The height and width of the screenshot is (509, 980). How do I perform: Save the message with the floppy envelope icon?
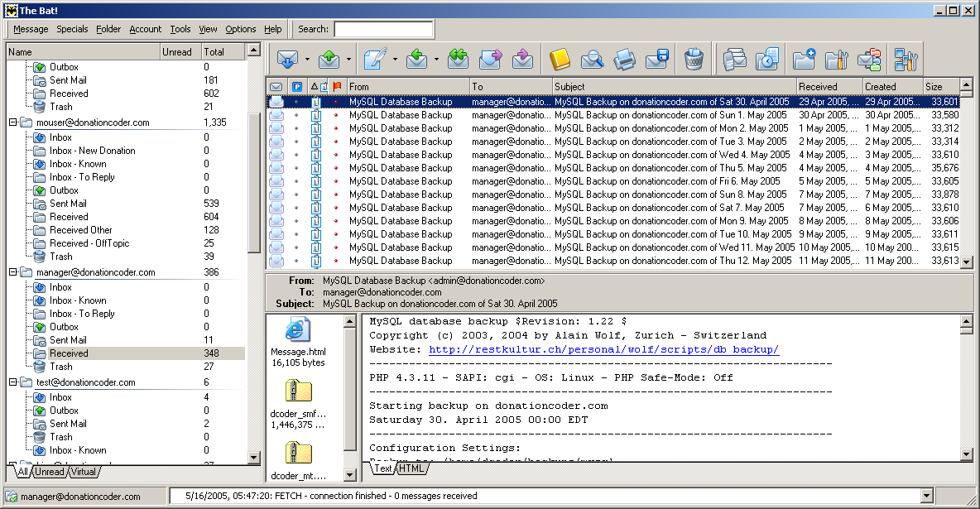tap(657, 60)
